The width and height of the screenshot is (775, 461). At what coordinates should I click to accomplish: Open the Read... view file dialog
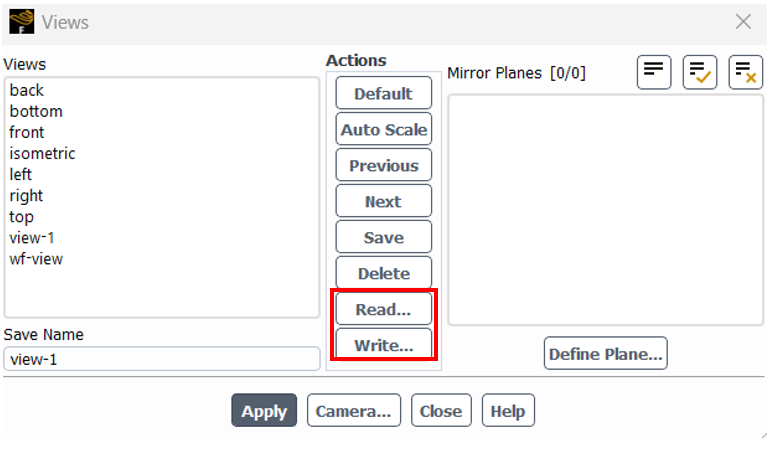point(384,309)
